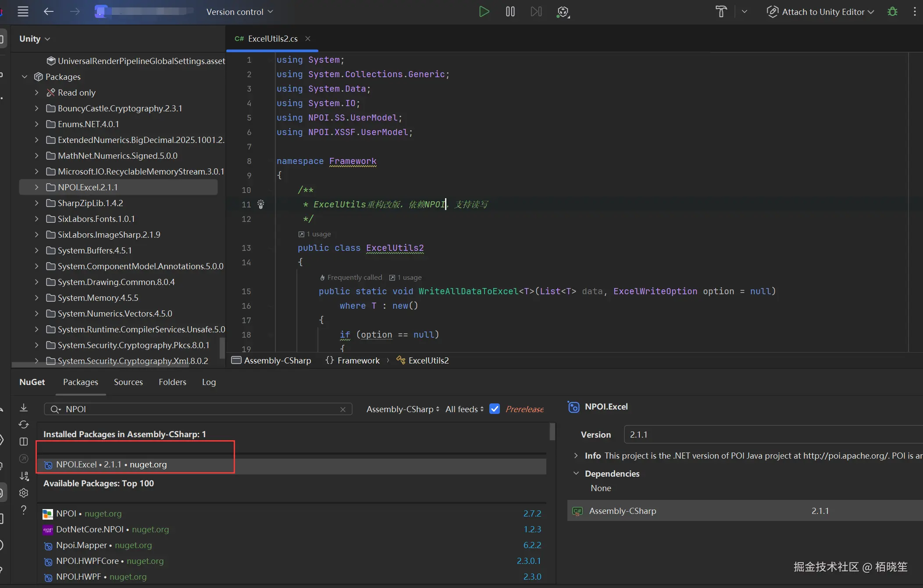
Task: Open the Unity debug tools icon
Action: (563, 12)
